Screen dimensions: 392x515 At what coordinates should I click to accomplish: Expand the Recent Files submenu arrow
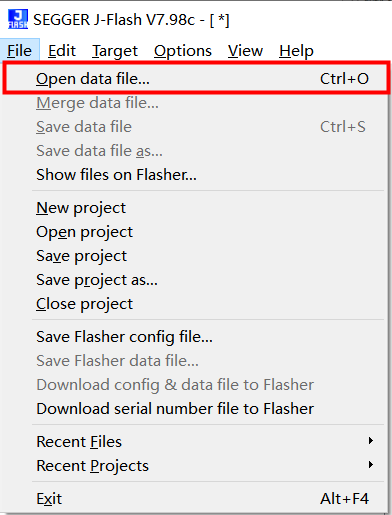371,441
